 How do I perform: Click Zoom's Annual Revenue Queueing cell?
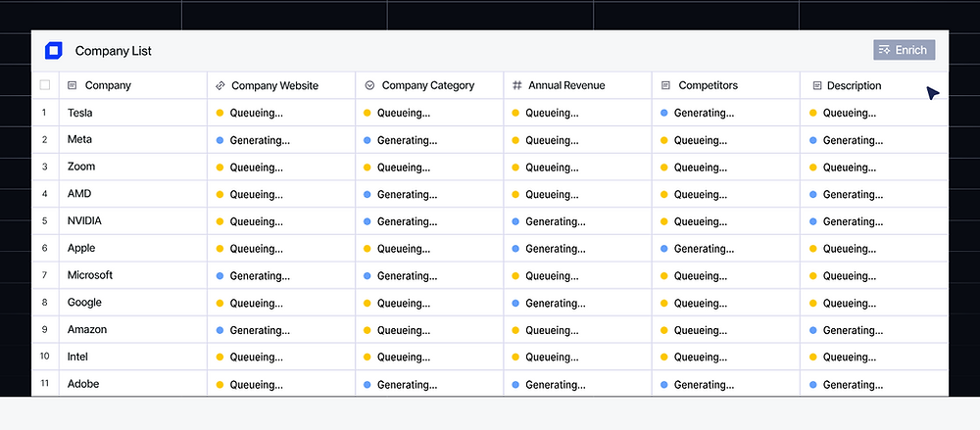point(577,167)
